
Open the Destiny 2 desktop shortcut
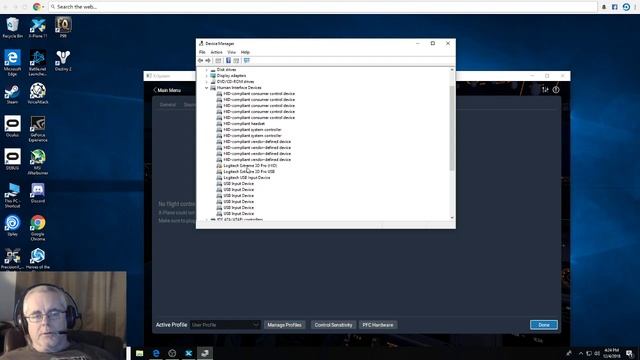63,61
